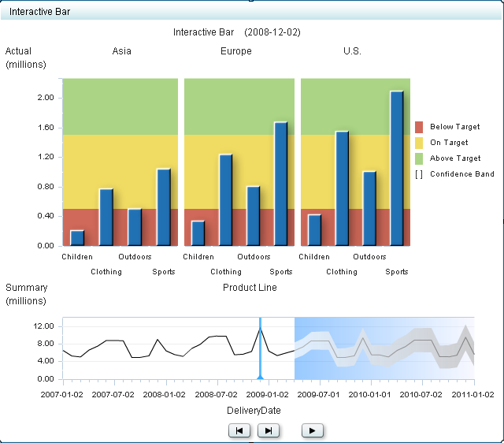The height and width of the screenshot is (443, 504).
Task: Click the DeliveryDate axis label
Action: (x=254, y=411)
